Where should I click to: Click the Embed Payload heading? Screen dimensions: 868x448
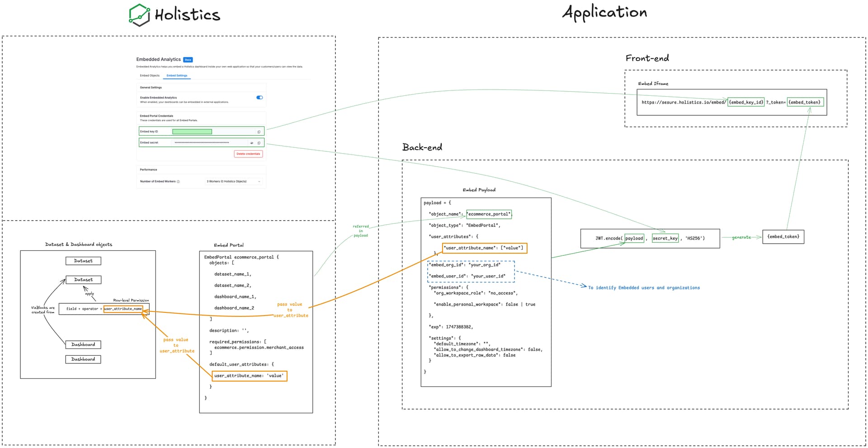tap(479, 190)
